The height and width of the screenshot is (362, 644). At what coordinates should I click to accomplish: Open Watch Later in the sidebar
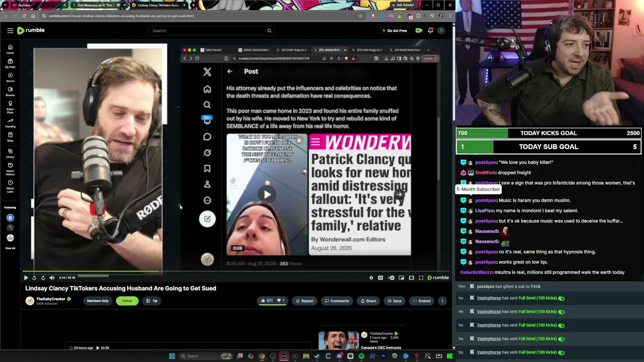(x=10, y=187)
